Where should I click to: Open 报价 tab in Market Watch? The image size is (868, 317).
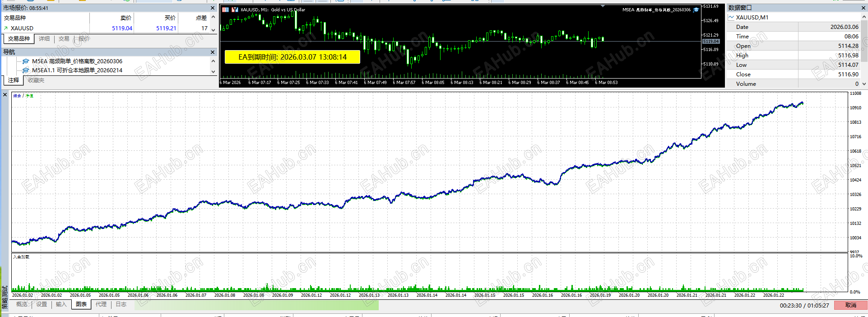click(x=84, y=39)
